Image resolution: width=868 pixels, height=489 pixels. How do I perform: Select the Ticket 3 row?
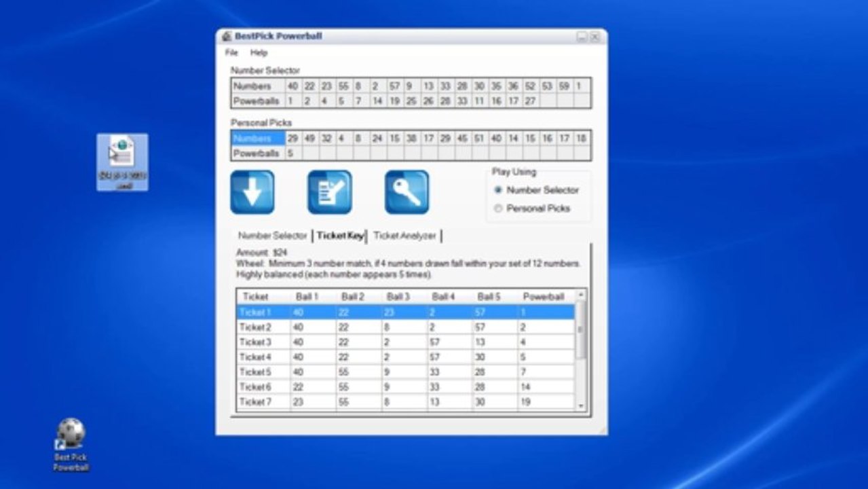tap(405, 342)
